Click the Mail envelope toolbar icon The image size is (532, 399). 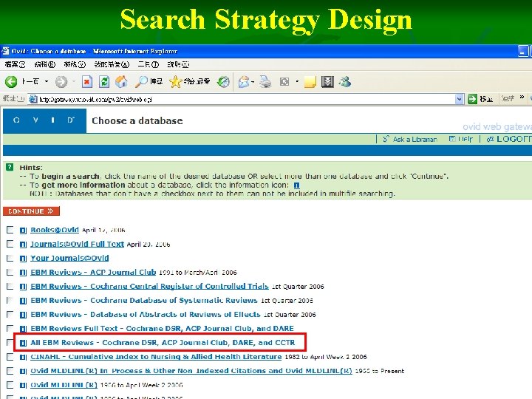[x=244, y=81]
